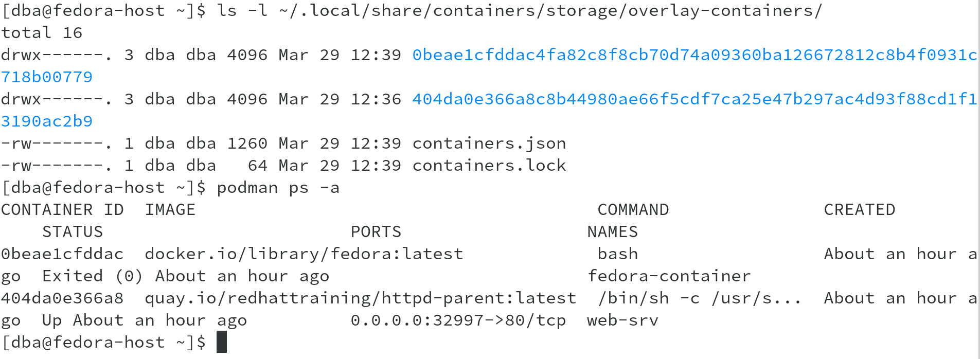Click the CREATED column header
Image resolution: width=980 pixels, height=359 pixels.
pos(859,210)
